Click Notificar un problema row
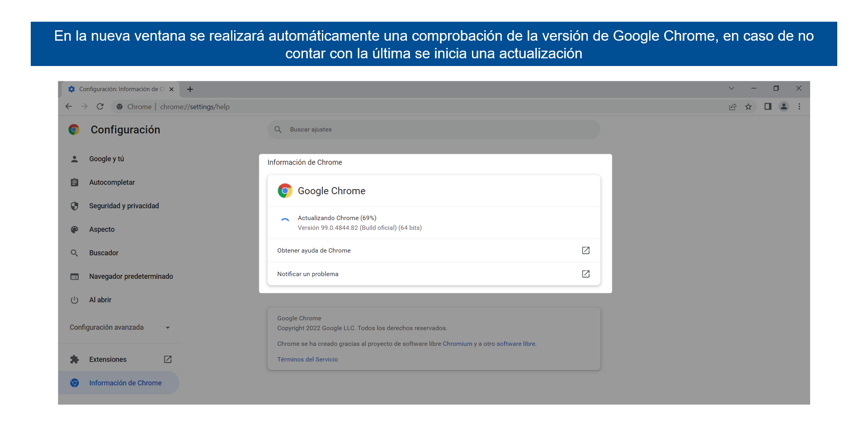This screenshot has height=434, width=868. click(434, 274)
